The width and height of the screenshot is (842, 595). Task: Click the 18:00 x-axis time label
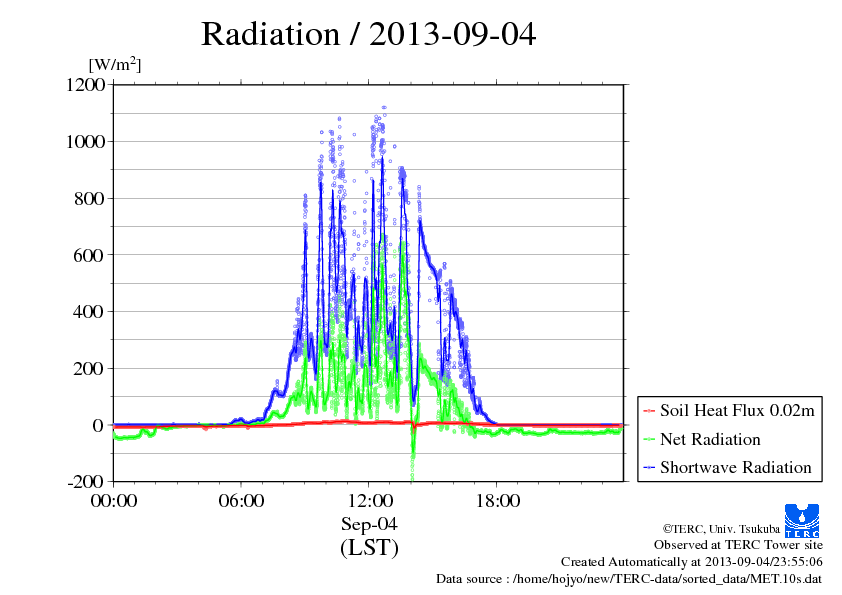click(x=497, y=501)
